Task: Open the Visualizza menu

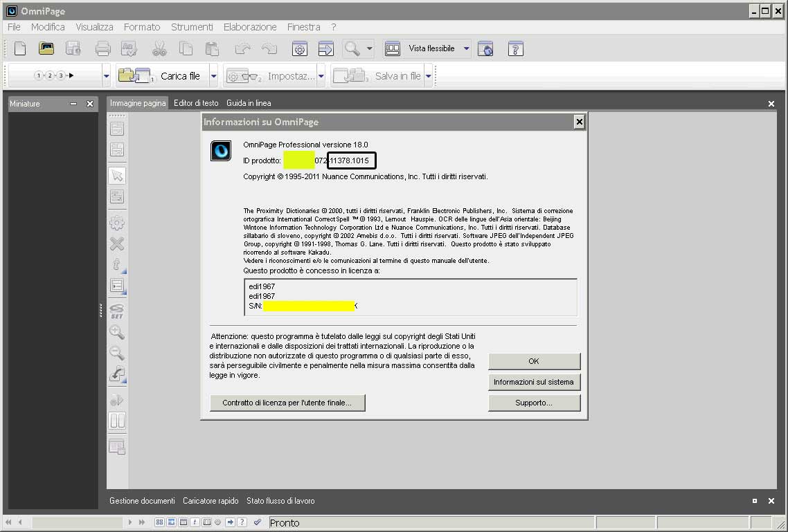Action: pos(94,27)
